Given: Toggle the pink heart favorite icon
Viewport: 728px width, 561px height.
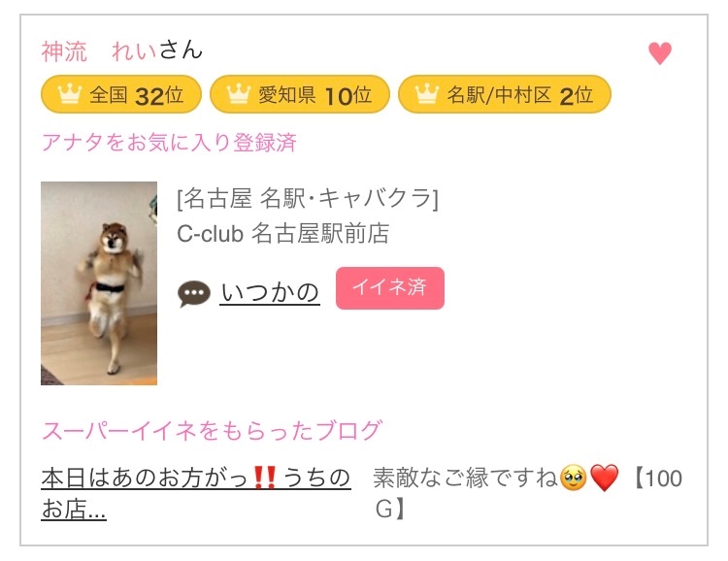Looking at the screenshot, I should click(x=660, y=53).
